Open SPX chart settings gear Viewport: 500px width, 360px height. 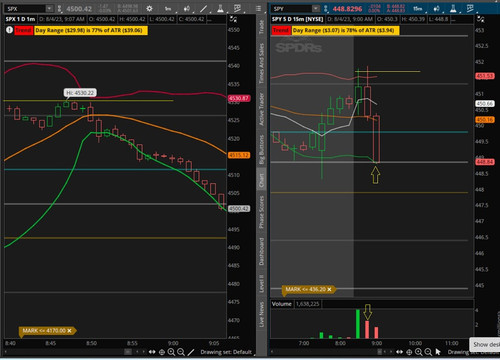coord(149,9)
